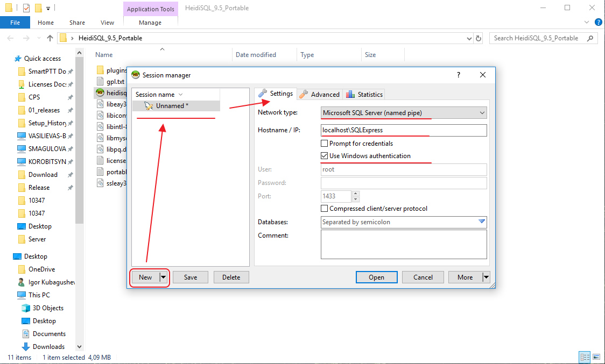
Task: Open the View ribbon tab
Action: click(x=107, y=23)
